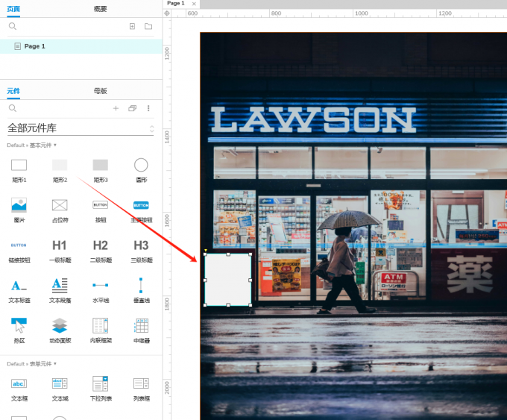507x420 pixels.
Task: Add a widget library with plus icon
Action: point(116,108)
